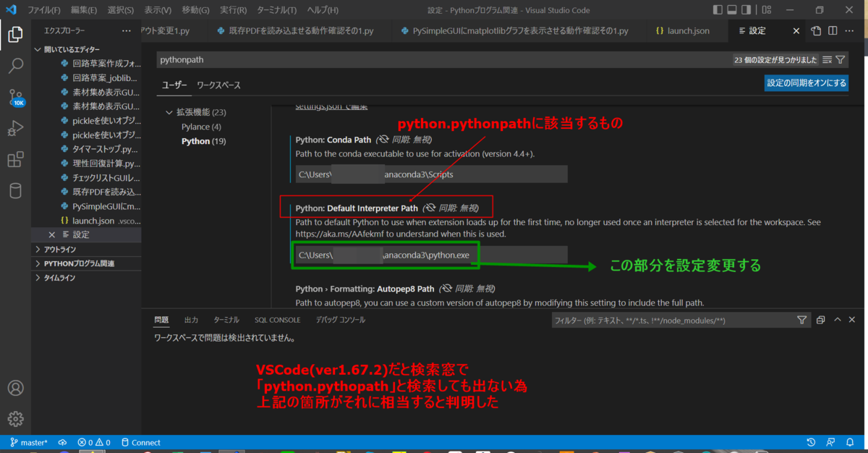Click Open Settings (JSON) icon in editor toolbar
Viewport: 868px width, 453px height.
pyautogui.click(x=816, y=31)
